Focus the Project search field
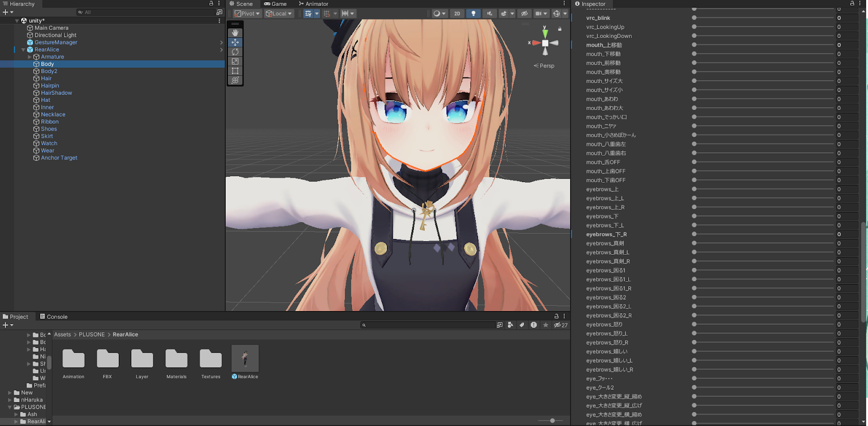 427,325
